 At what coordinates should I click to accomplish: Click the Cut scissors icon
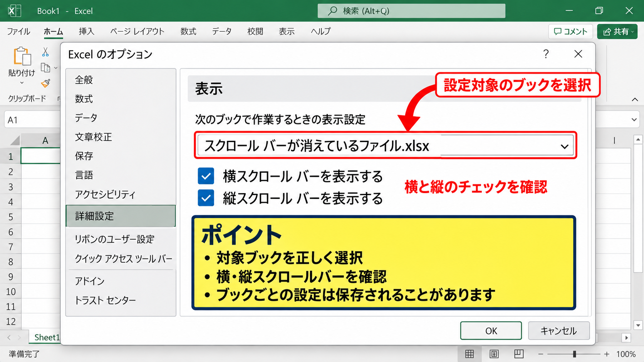45,52
